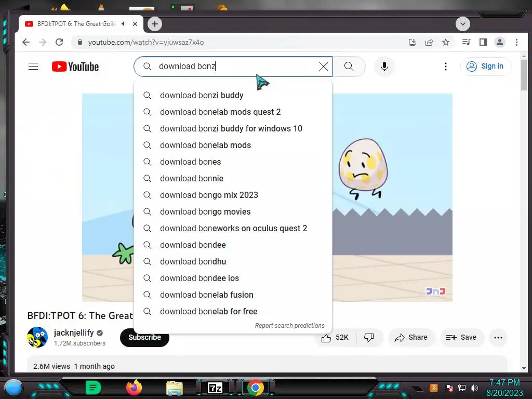
Task: Choose suggestion 'download bonelab mods'
Action: tap(233, 145)
